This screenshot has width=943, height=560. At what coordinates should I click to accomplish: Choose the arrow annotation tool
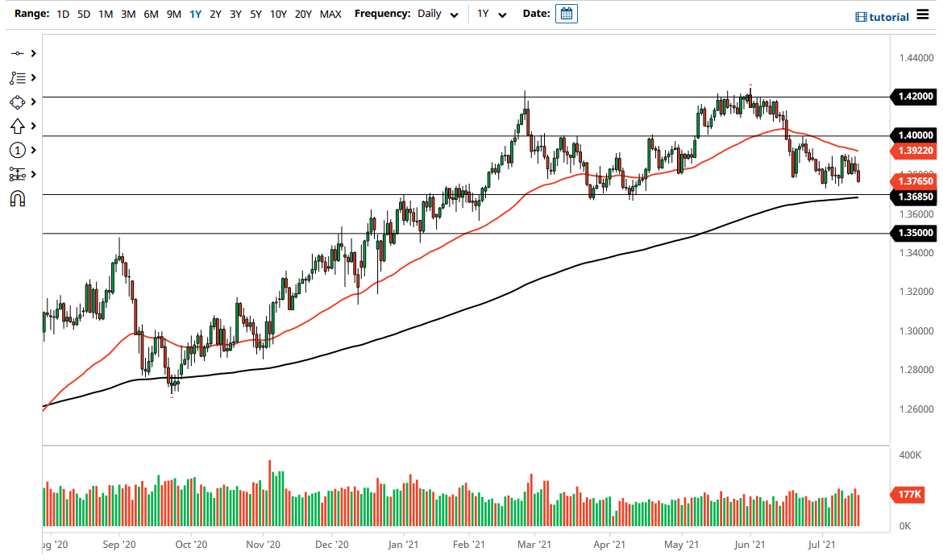(16, 126)
